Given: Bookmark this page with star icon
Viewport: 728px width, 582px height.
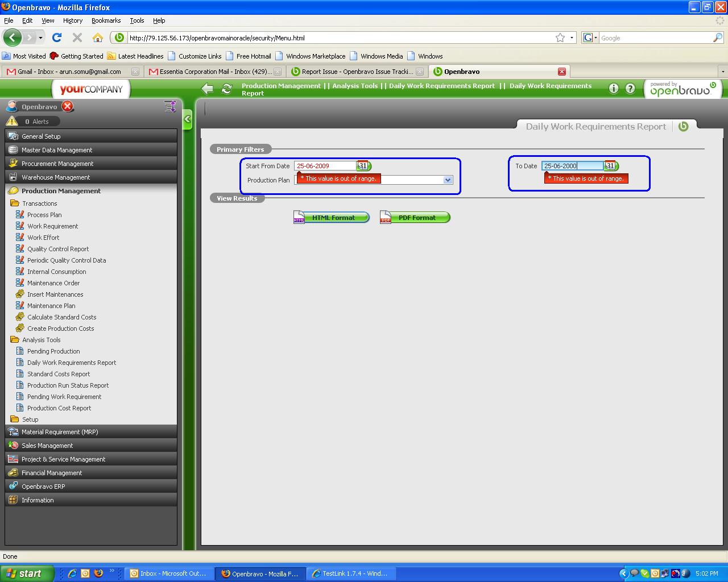Looking at the screenshot, I should [560, 38].
